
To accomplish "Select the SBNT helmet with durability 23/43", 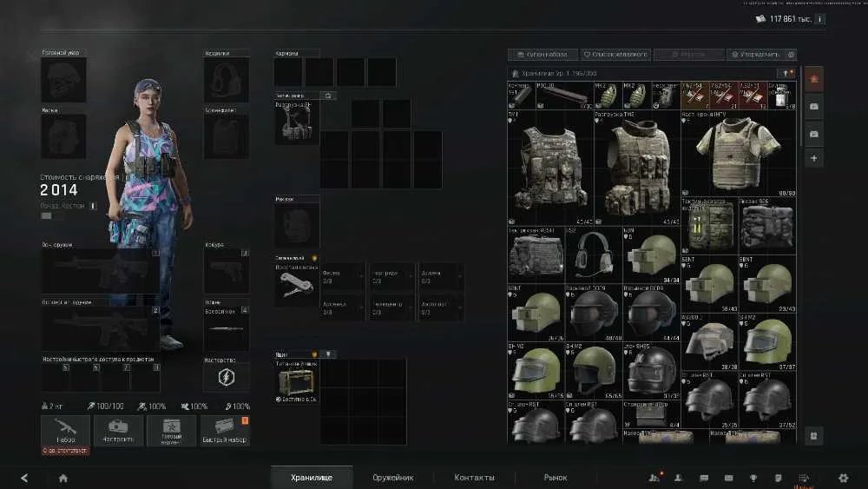I will (x=768, y=283).
